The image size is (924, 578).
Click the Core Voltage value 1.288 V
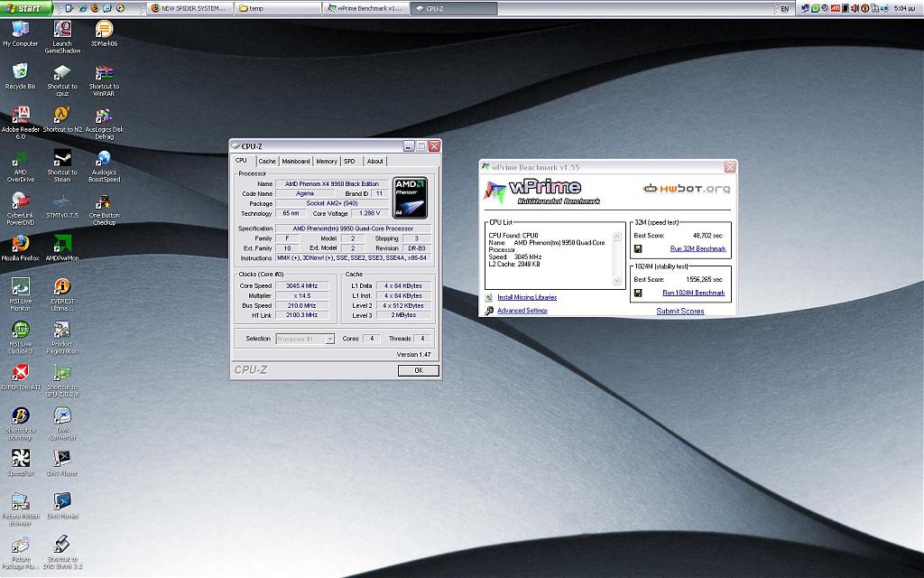pyautogui.click(x=369, y=213)
